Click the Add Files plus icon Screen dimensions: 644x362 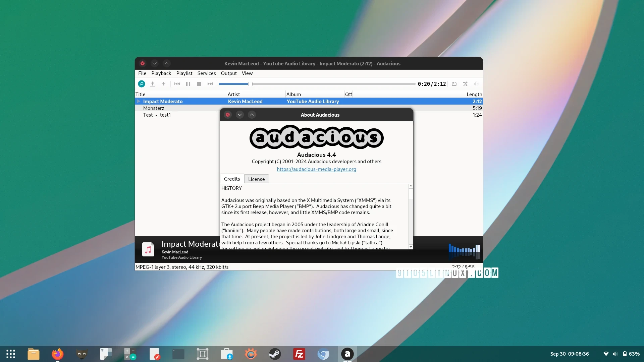pos(164,84)
